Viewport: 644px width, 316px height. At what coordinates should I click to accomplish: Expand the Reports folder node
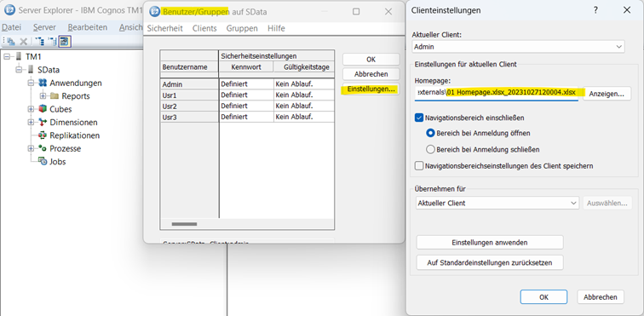(43, 96)
